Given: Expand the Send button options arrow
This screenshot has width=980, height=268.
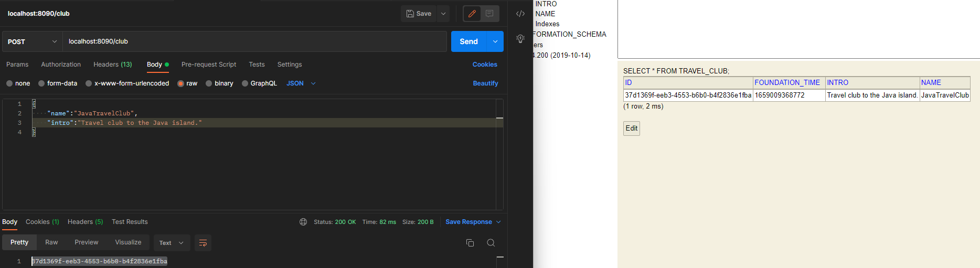Looking at the screenshot, I should 495,41.
